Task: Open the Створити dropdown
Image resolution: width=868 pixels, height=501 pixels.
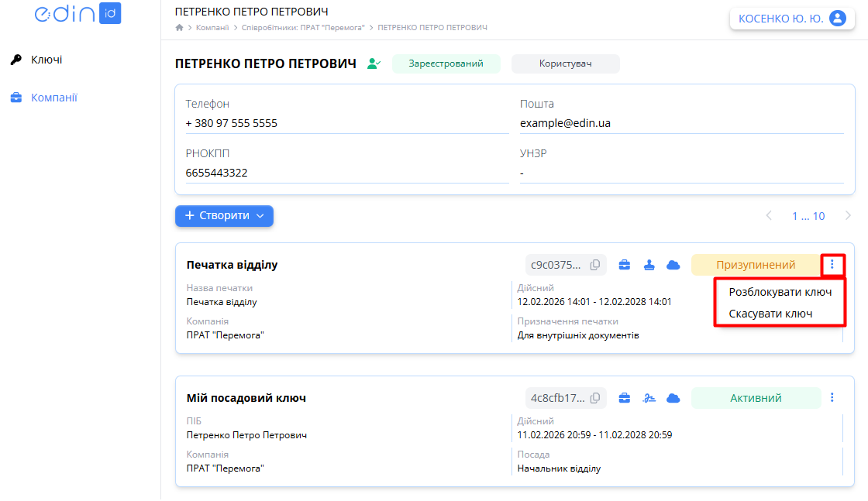Action: [224, 216]
